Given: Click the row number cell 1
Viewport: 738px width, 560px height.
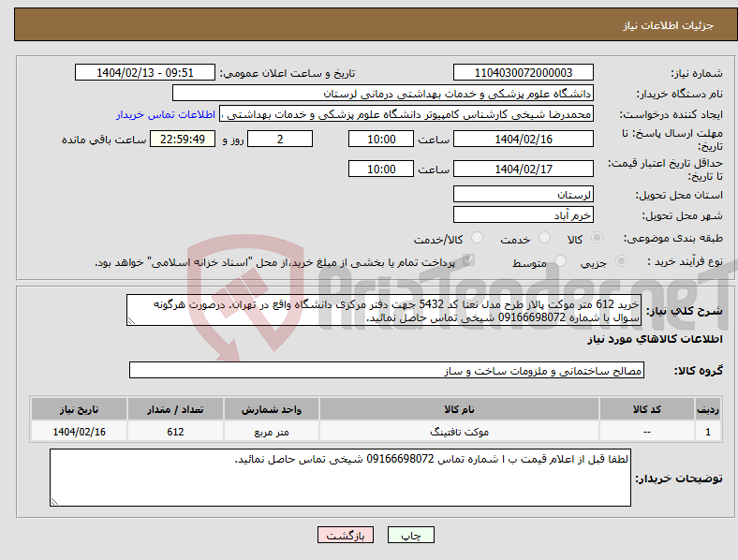Looking at the screenshot, I should 708,432.
